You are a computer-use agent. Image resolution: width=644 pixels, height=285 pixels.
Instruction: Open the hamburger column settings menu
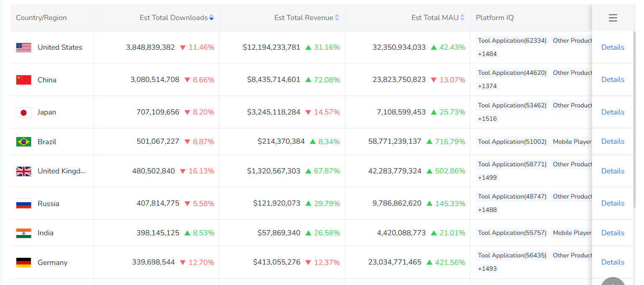coord(613,18)
